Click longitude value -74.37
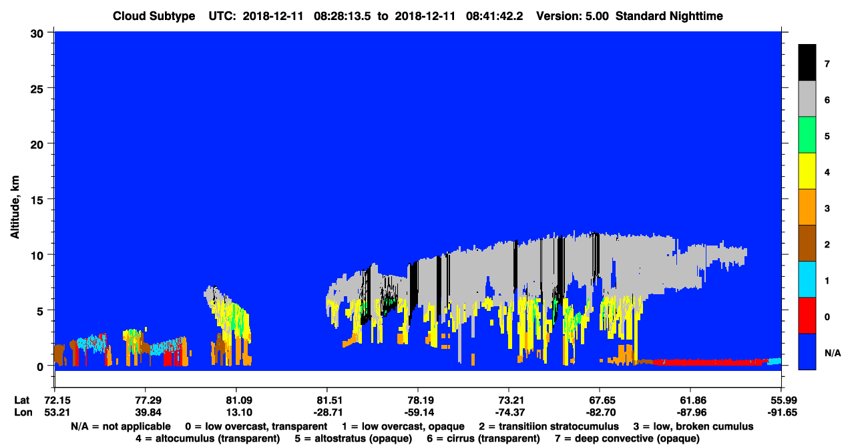The width and height of the screenshot is (868, 445). click(x=509, y=412)
